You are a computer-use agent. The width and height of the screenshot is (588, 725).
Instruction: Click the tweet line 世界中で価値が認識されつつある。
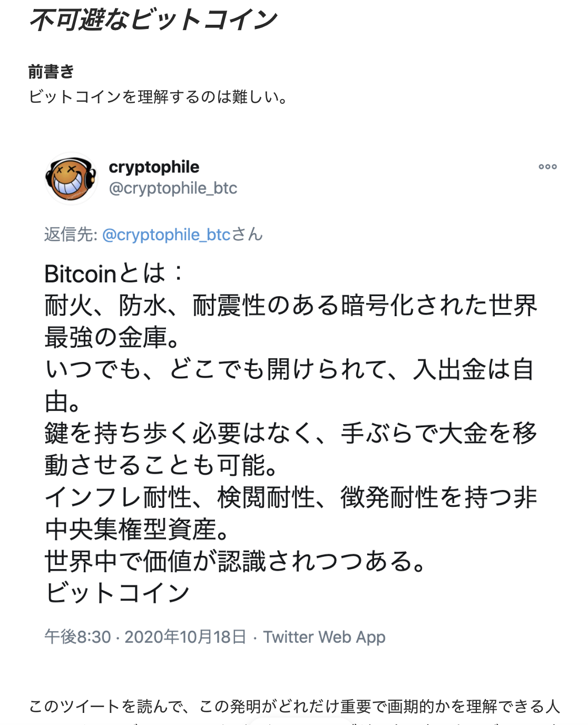pyautogui.click(x=235, y=561)
